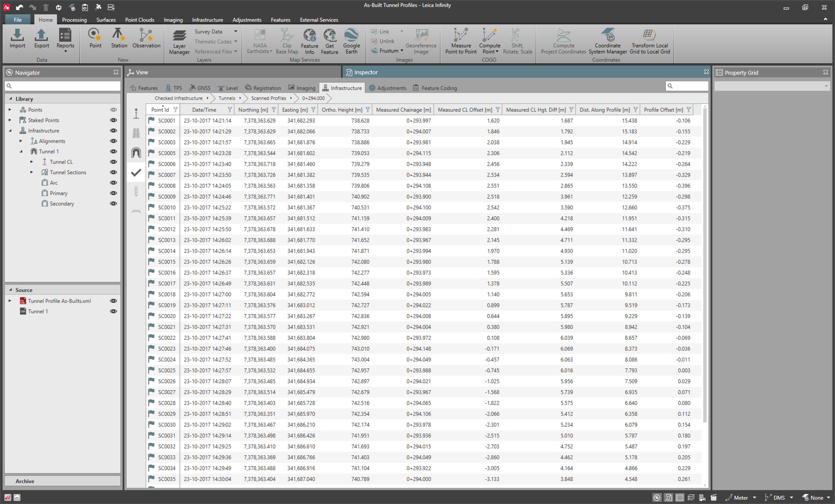Open the Property Grid combo box
835x504 pixels.
coord(772,86)
